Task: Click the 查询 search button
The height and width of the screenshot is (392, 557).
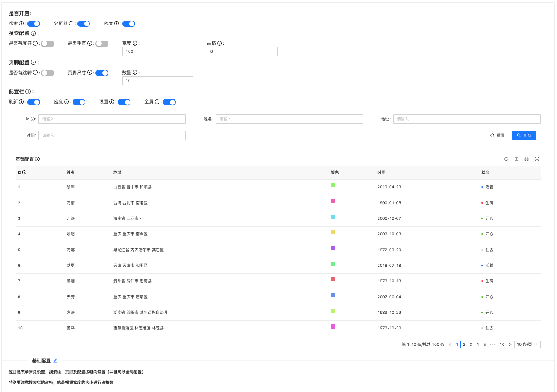Action: [524, 136]
